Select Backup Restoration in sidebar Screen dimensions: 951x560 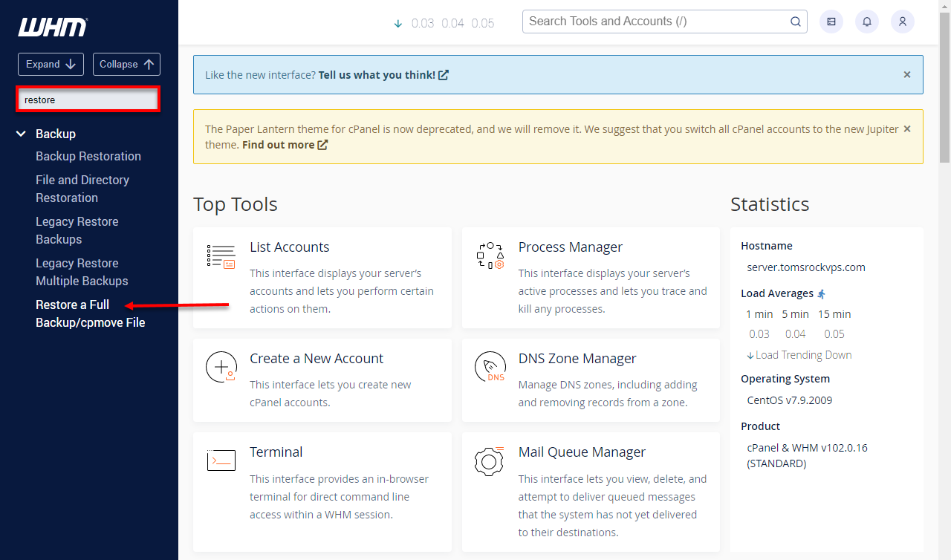[x=88, y=156]
